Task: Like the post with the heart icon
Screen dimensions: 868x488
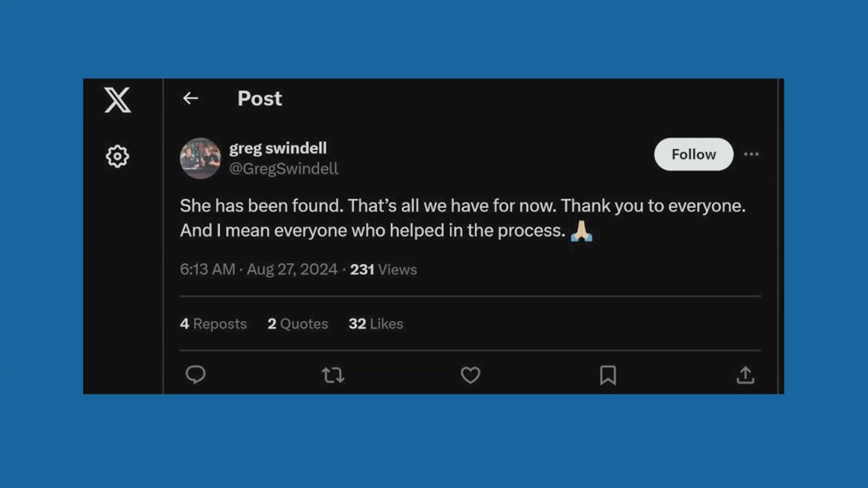Action: 471,375
